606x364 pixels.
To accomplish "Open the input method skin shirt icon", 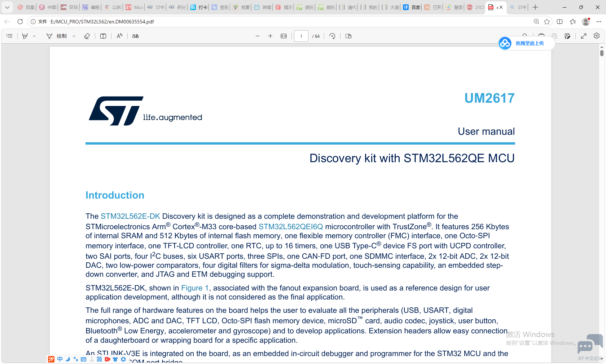I will click(115, 359).
